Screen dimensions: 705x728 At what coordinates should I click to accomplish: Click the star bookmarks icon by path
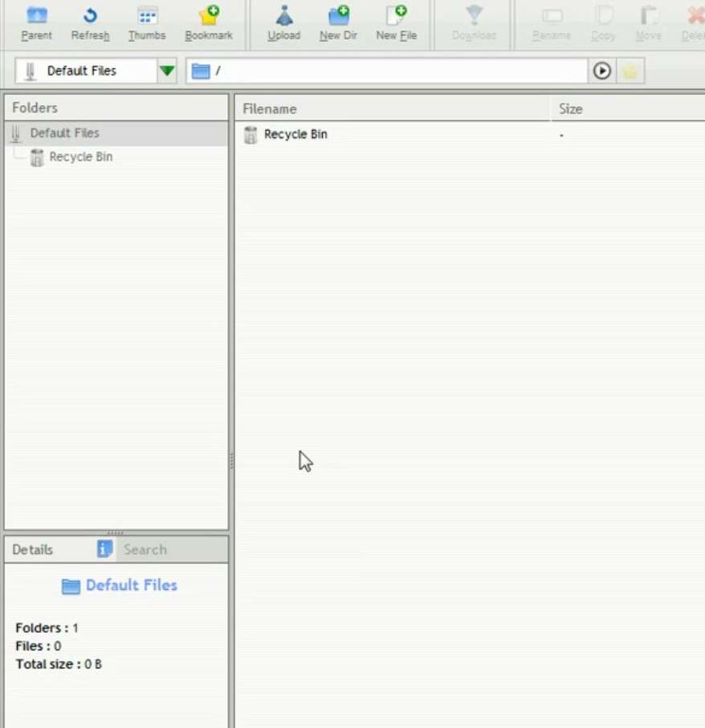pyautogui.click(x=630, y=71)
